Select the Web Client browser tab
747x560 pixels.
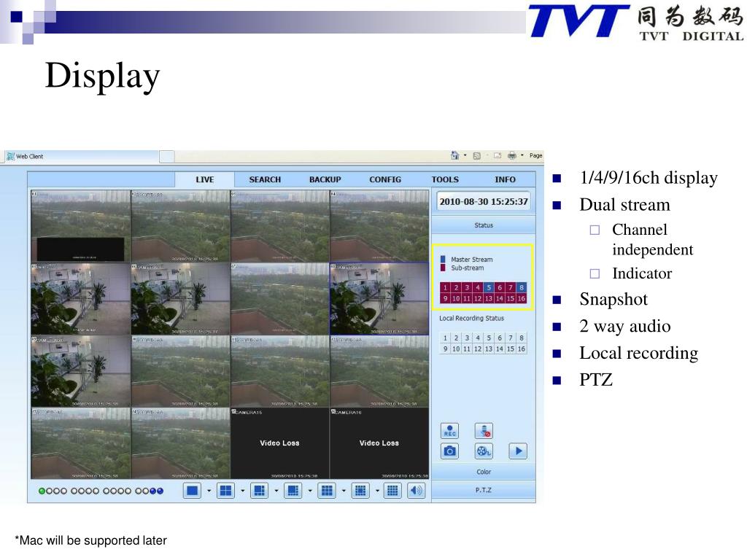point(81,156)
